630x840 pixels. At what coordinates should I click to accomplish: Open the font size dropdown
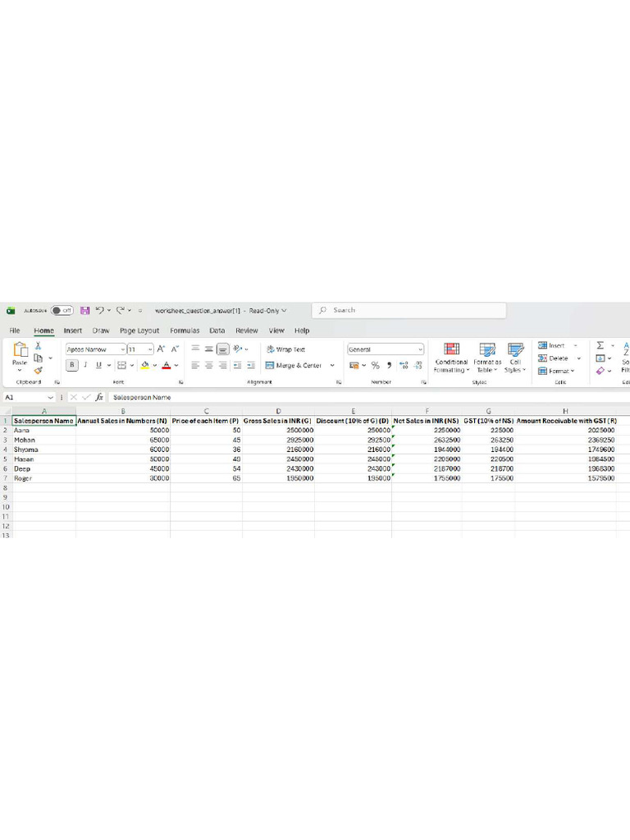150,349
